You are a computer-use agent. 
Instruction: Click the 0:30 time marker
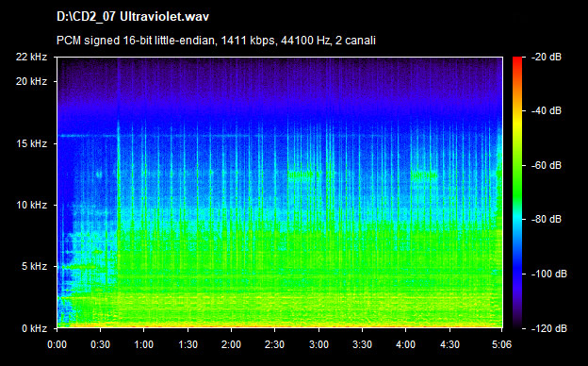pyautogui.click(x=100, y=344)
